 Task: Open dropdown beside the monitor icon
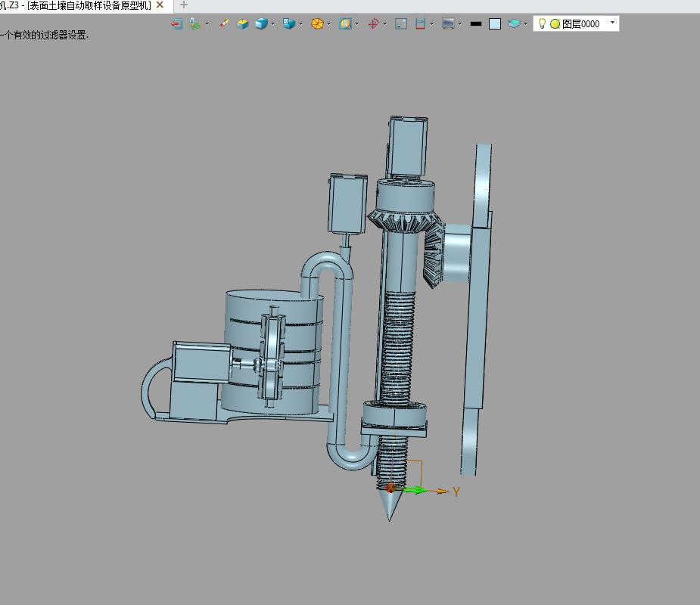[x=460, y=24]
